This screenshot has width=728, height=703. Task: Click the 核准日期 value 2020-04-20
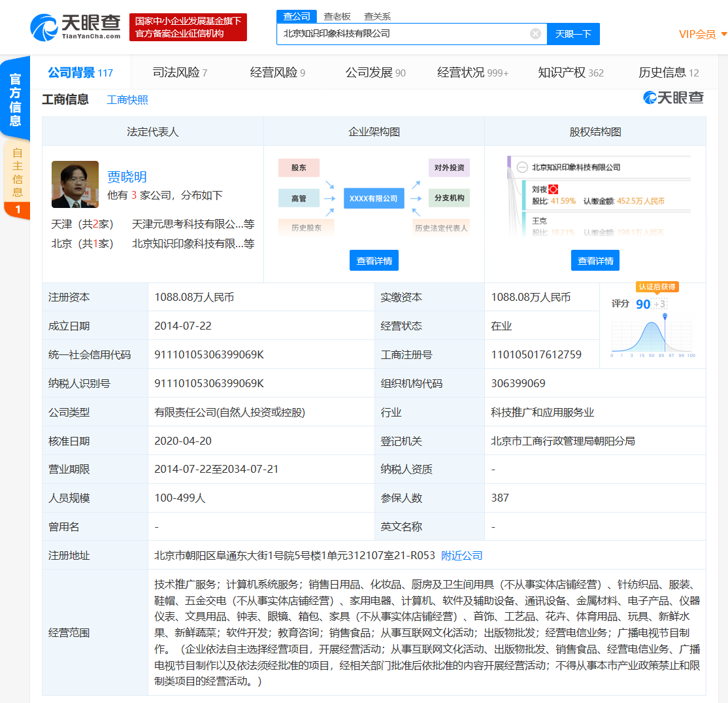point(183,441)
